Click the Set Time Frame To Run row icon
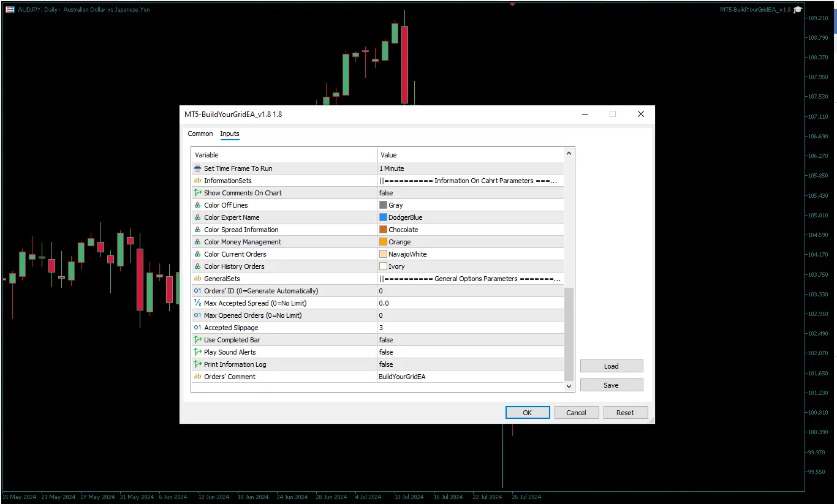The height and width of the screenshot is (504, 837). pyautogui.click(x=197, y=168)
